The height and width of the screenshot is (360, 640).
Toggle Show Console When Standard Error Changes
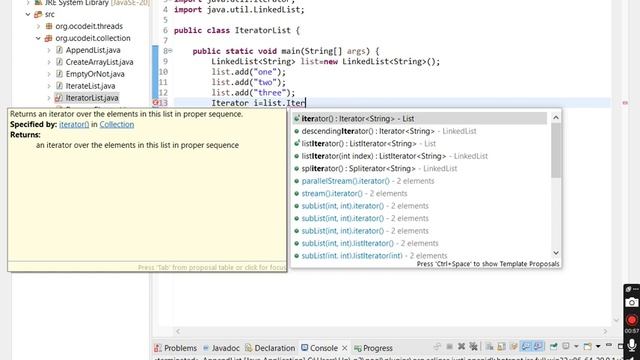pos(538,347)
